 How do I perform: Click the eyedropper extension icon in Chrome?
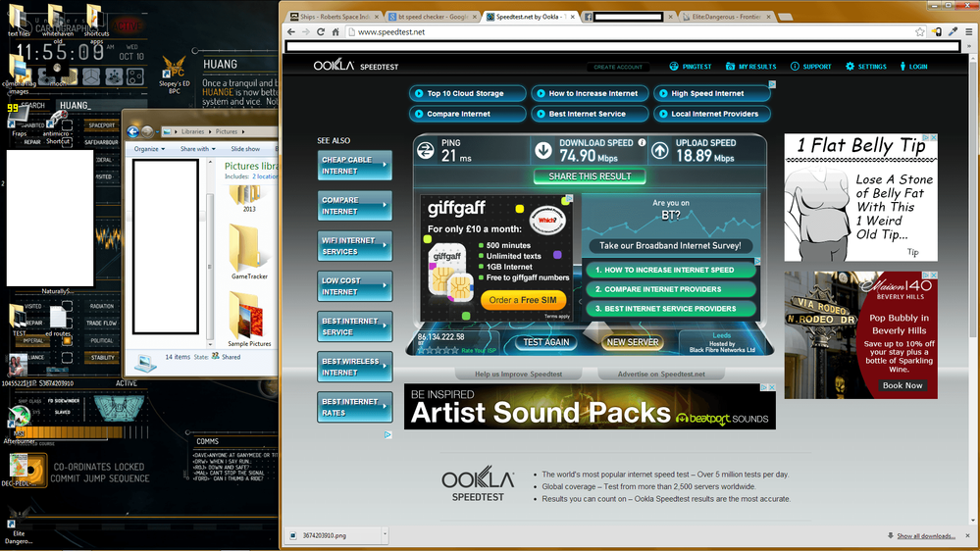[954, 31]
